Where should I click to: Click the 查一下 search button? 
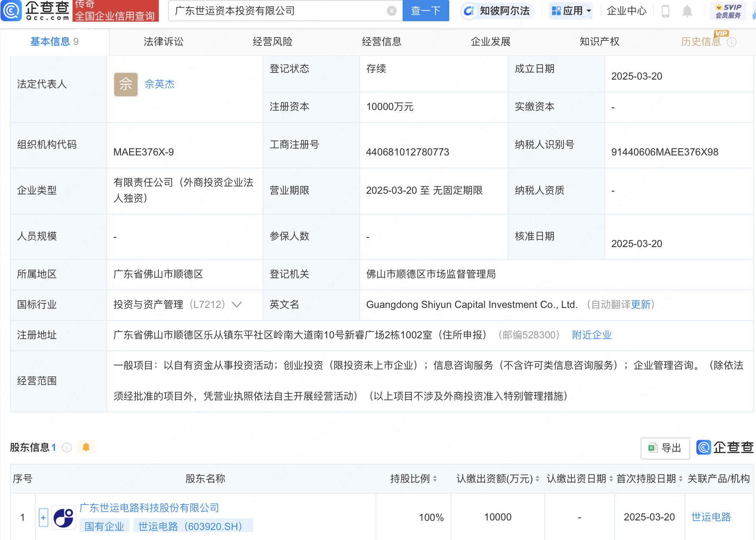tap(426, 11)
